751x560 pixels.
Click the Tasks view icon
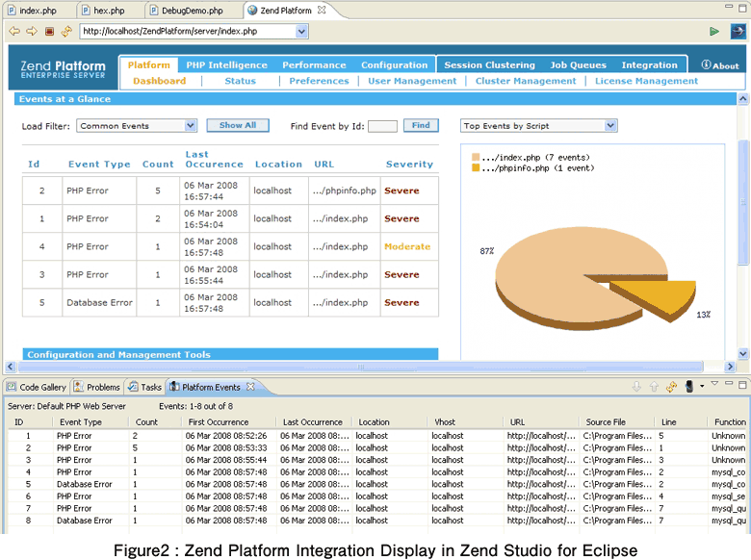pos(133,387)
